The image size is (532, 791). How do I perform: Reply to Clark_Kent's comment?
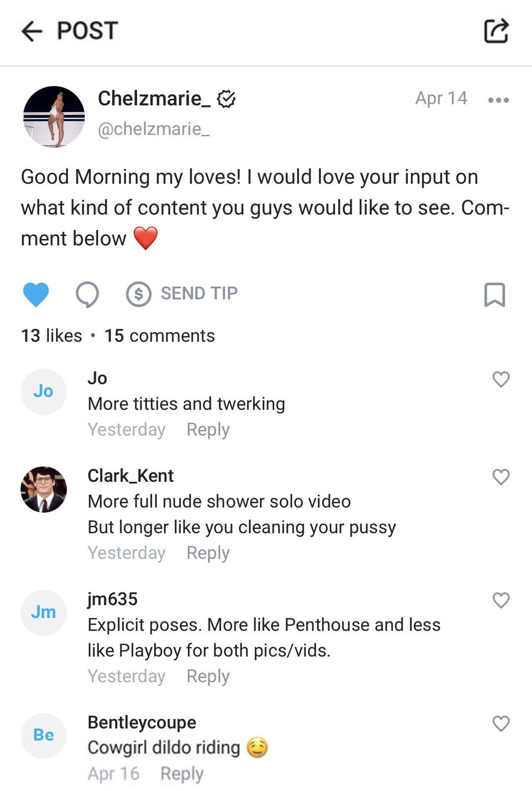point(208,553)
